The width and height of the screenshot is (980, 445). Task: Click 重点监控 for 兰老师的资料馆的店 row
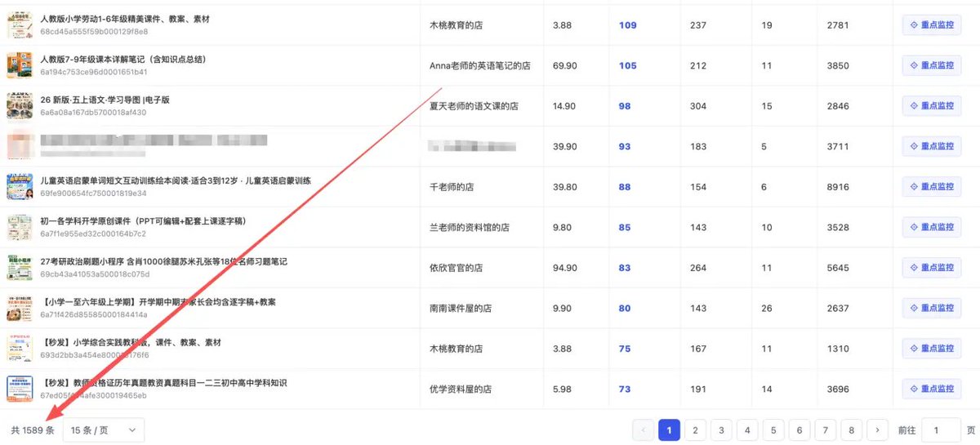pyautogui.click(x=931, y=227)
